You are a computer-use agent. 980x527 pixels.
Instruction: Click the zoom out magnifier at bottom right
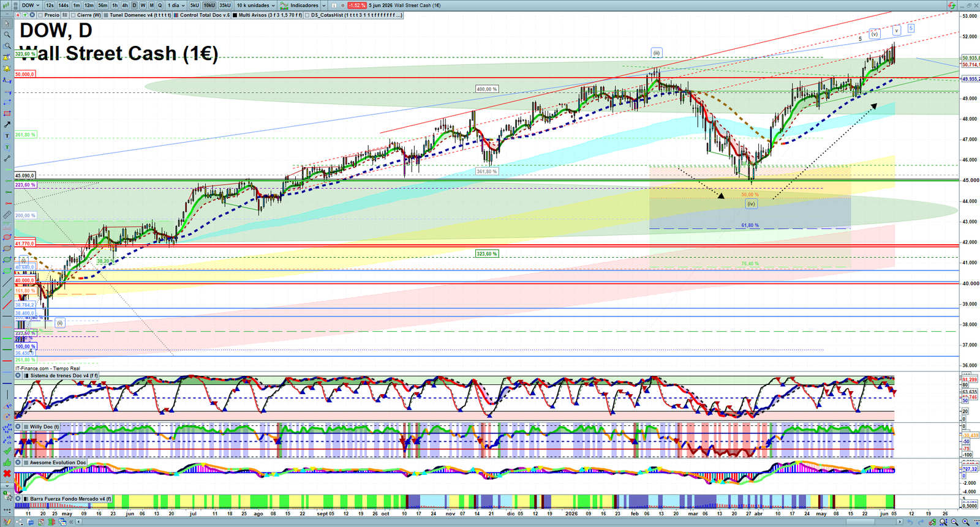pyautogui.click(x=954, y=522)
